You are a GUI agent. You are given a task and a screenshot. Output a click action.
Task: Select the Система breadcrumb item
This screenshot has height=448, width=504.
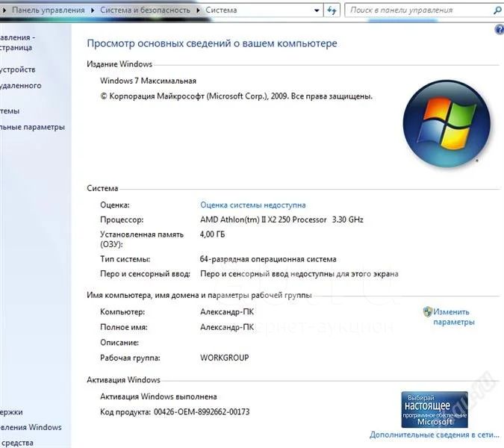tap(221, 10)
